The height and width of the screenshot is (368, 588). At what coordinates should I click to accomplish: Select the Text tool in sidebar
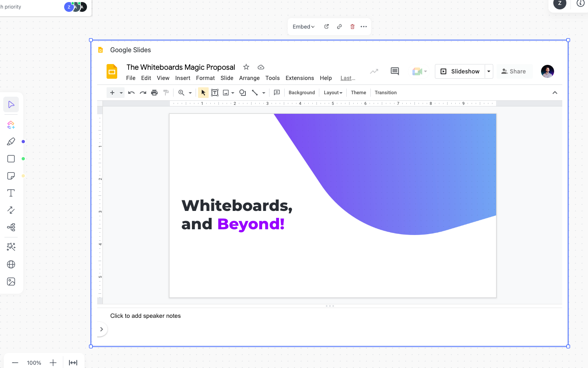click(x=11, y=193)
